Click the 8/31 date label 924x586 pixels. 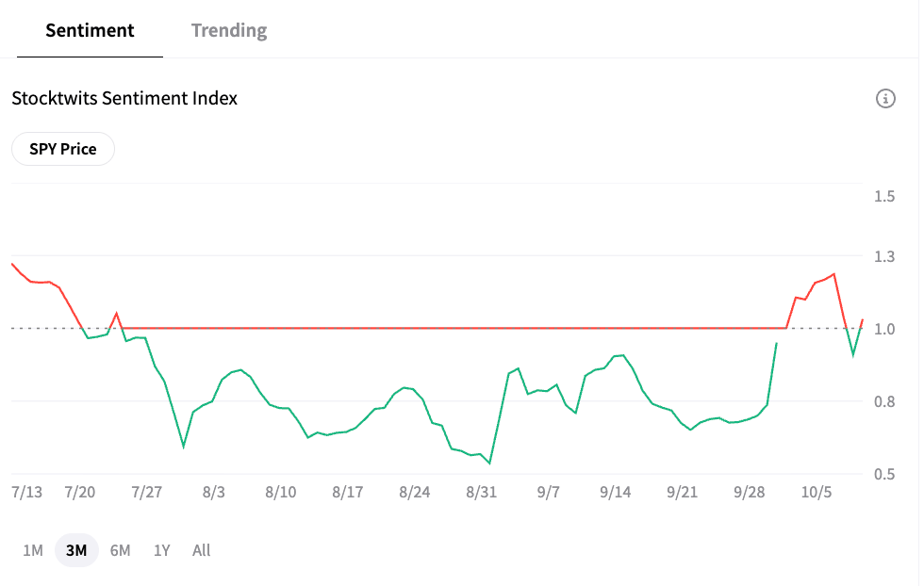(481, 493)
